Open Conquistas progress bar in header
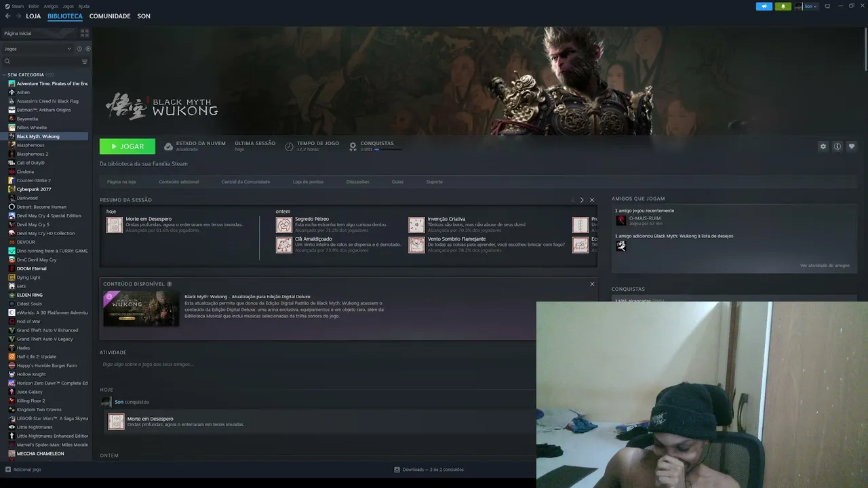The height and width of the screenshot is (488, 868). [387, 149]
